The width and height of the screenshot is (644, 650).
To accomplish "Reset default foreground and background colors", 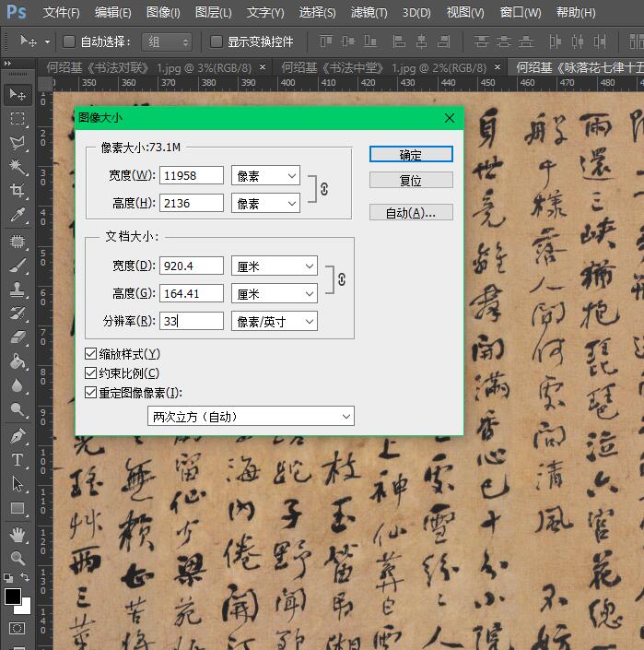I will point(8,577).
